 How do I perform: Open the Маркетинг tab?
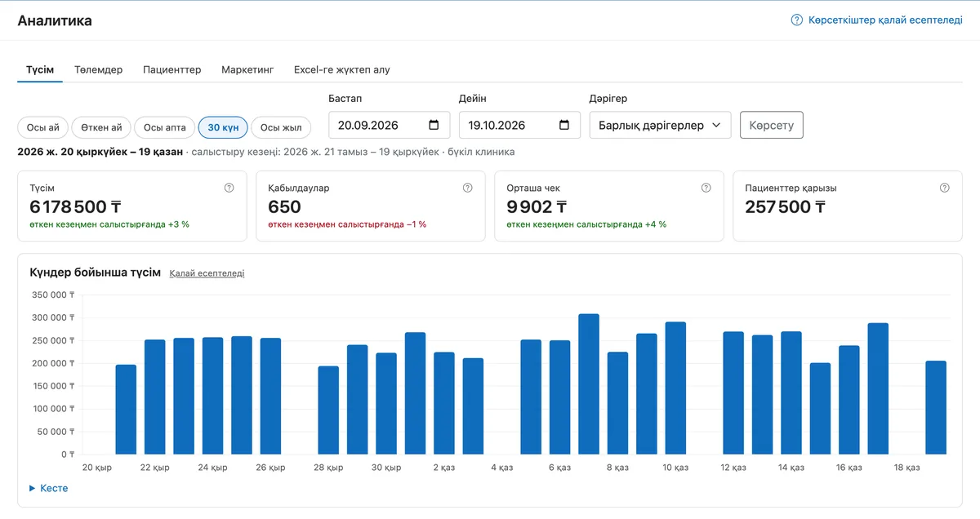(247, 69)
